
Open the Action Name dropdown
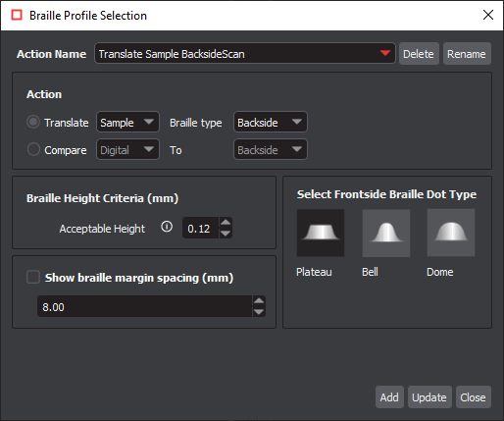(x=245, y=53)
